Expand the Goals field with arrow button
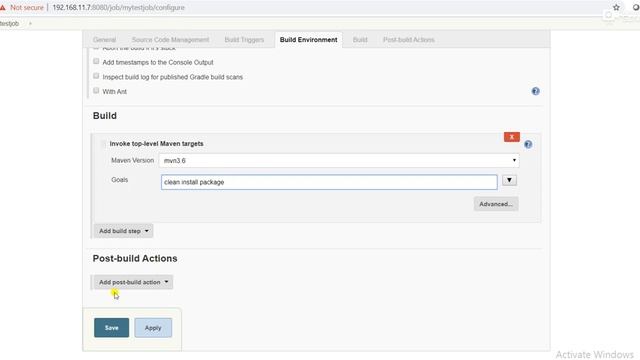The height and width of the screenshot is (360, 640). [509, 180]
